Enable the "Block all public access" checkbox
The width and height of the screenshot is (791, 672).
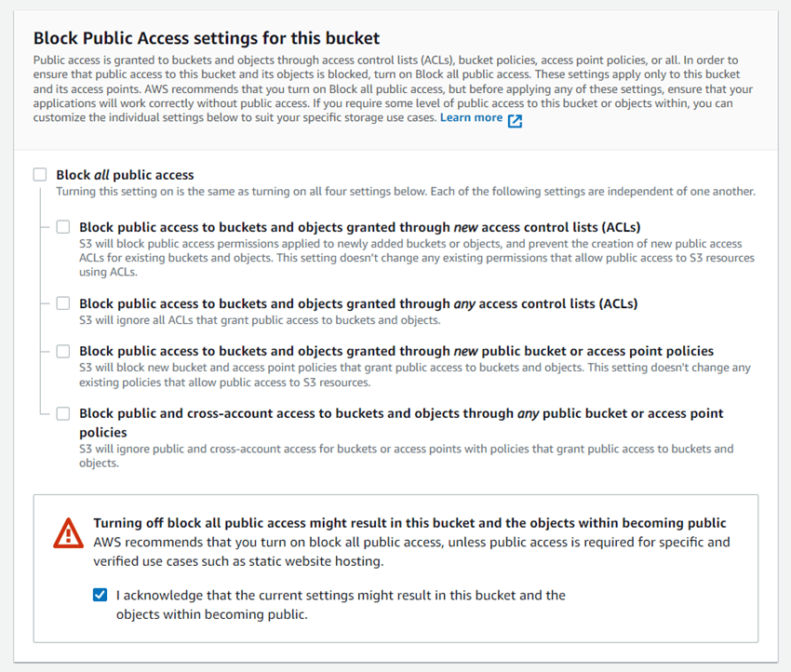coord(38,174)
